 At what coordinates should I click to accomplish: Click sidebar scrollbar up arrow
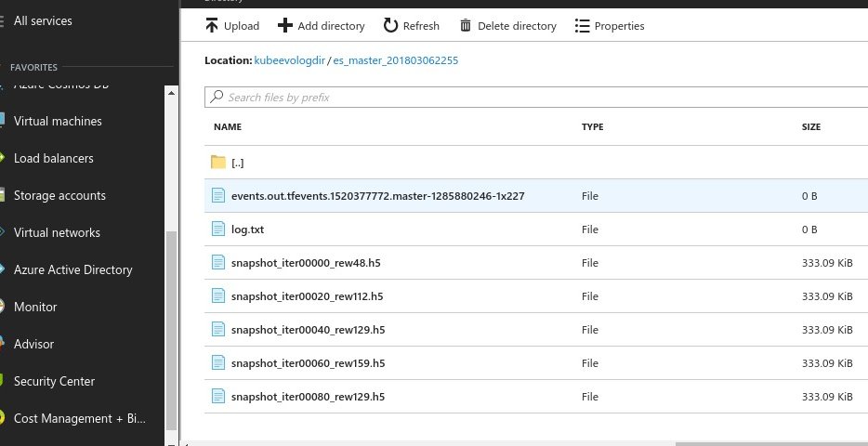171,93
